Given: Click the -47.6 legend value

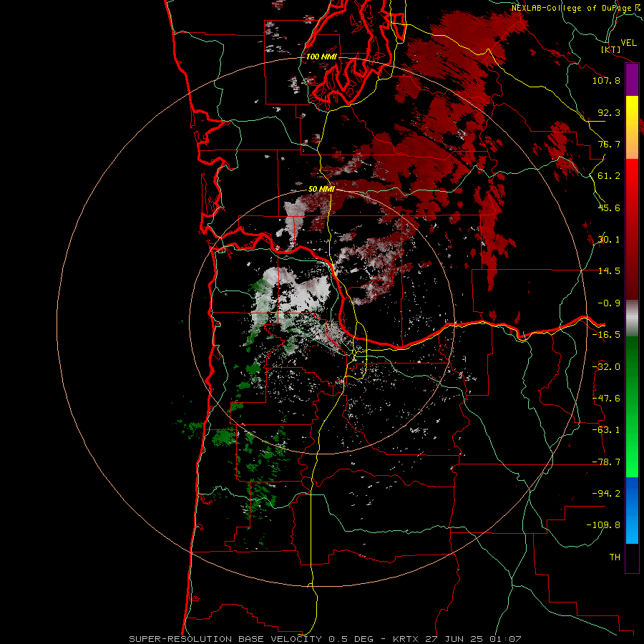Looking at the screenshot, I should tap(606, 399).
